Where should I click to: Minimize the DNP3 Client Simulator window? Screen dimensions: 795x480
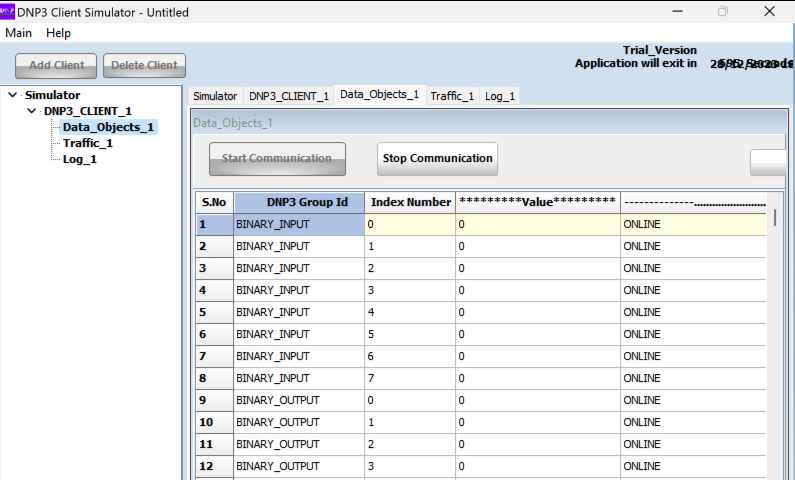click(x=677, y=11)
